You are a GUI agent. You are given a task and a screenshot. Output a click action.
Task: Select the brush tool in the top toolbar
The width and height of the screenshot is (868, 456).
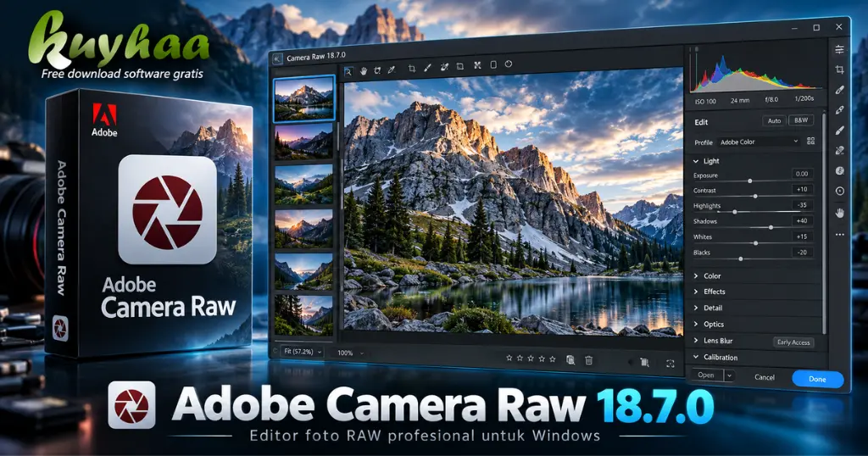tap(427, 68)
